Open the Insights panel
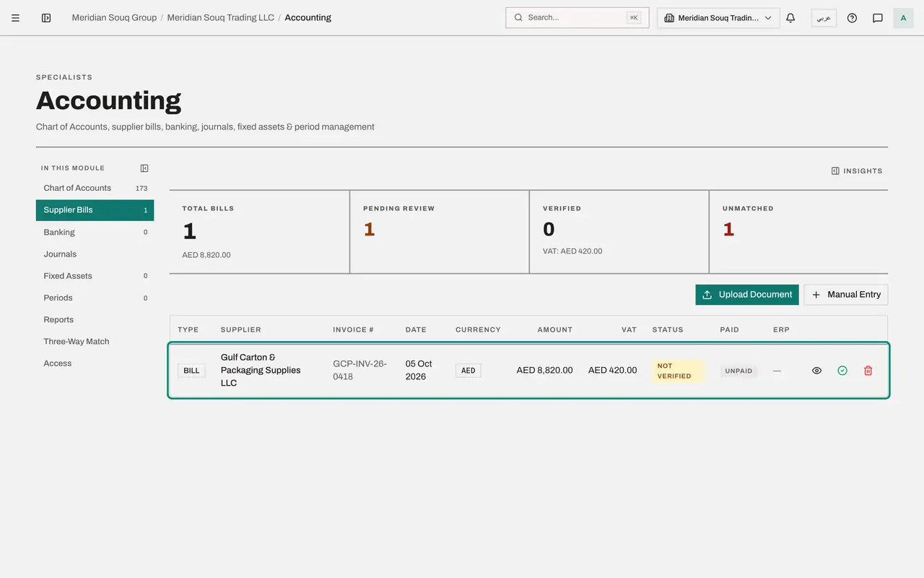Screen dimensions: 924x578 pos(857,171)
